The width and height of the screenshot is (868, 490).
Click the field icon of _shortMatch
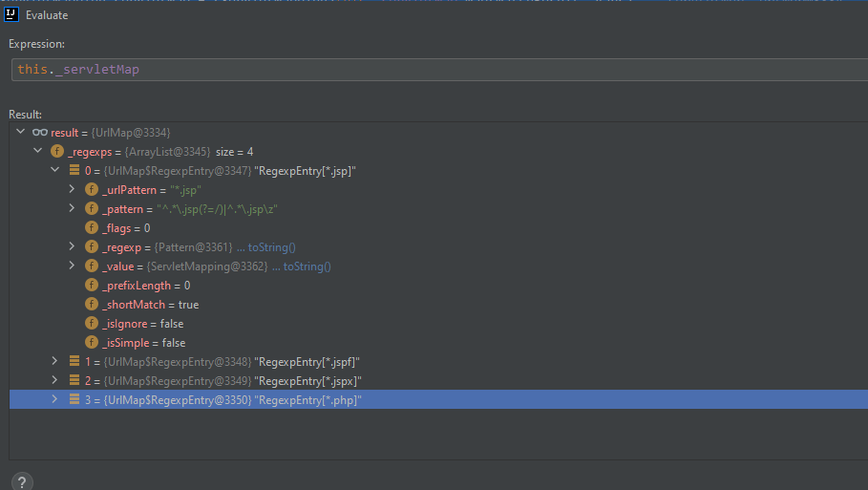[x=92, y=304]
